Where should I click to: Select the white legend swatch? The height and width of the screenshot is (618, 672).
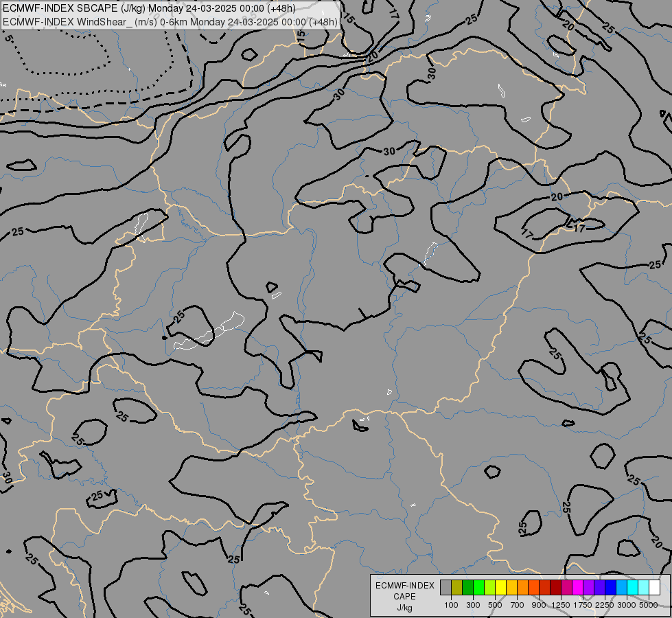tap(654, 588)
